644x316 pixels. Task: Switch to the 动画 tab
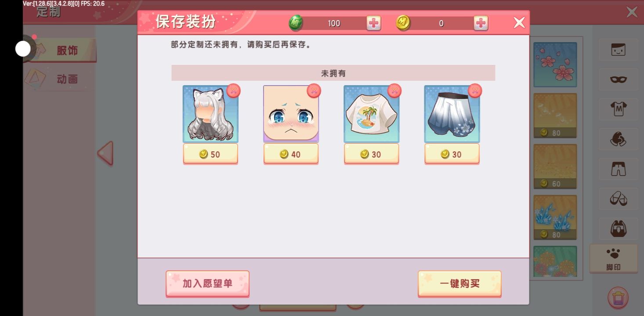pyautogui.click(x=67, y=79)
